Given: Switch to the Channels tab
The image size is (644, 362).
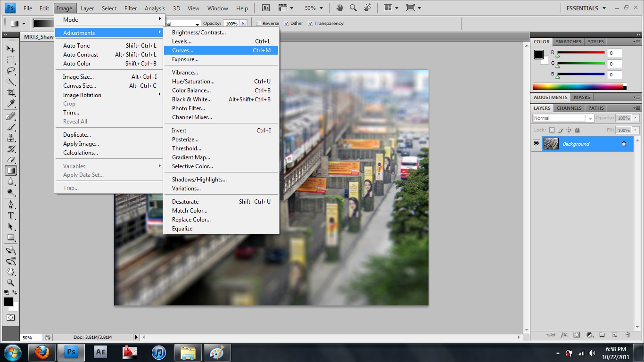Looking at the screenshot, I should (x=569, y=108).
